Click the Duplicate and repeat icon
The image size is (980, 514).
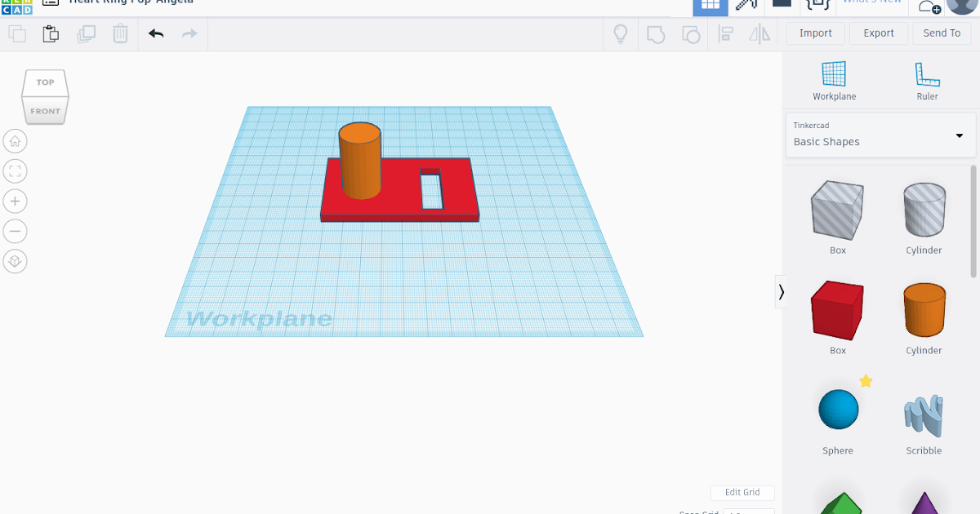pos(86,33)
